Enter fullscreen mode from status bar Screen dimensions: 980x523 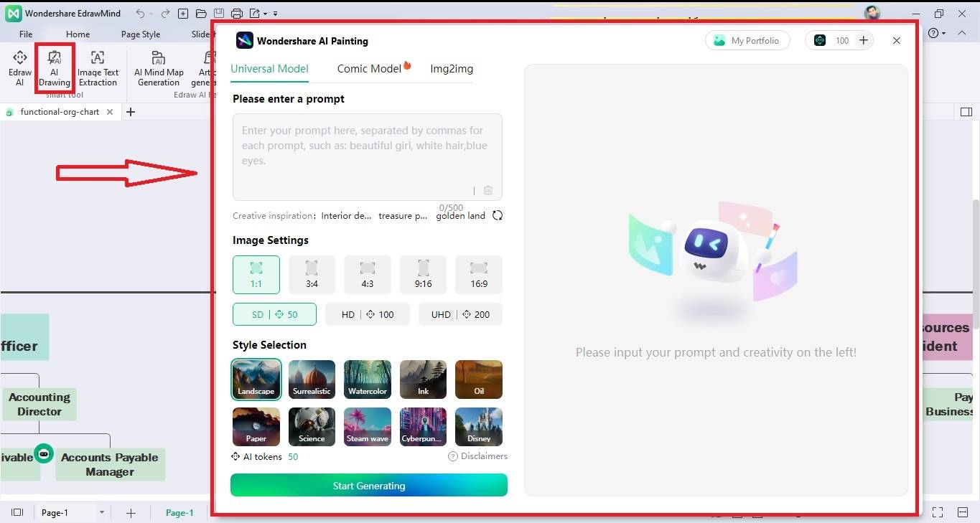(938, 512)
